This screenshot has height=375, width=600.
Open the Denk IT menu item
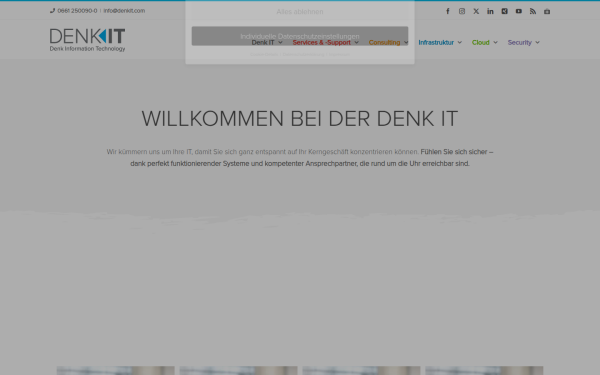(x=263, y=42)
